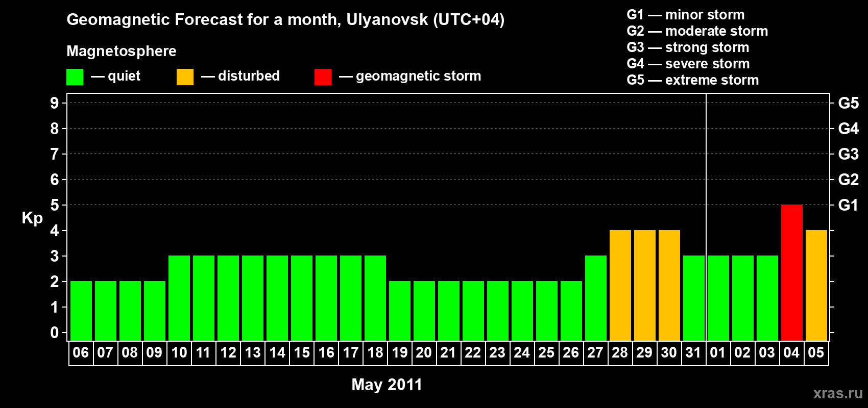This screenshot has height=408, width=868.
Task: Click the Magnetosphere heading
Action: point(122,51)
